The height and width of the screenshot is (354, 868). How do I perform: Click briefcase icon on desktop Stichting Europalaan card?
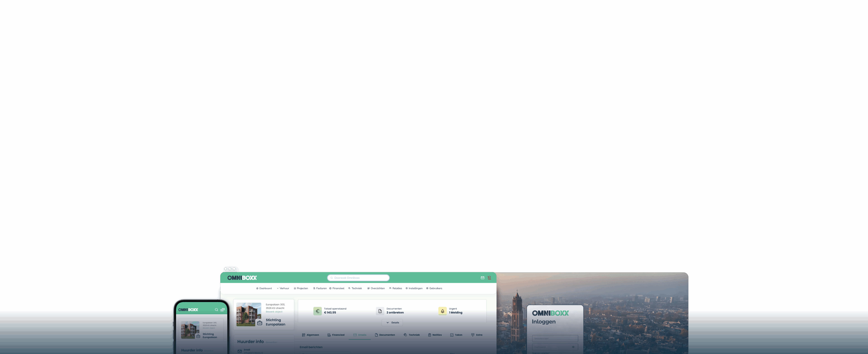[259, 323]
